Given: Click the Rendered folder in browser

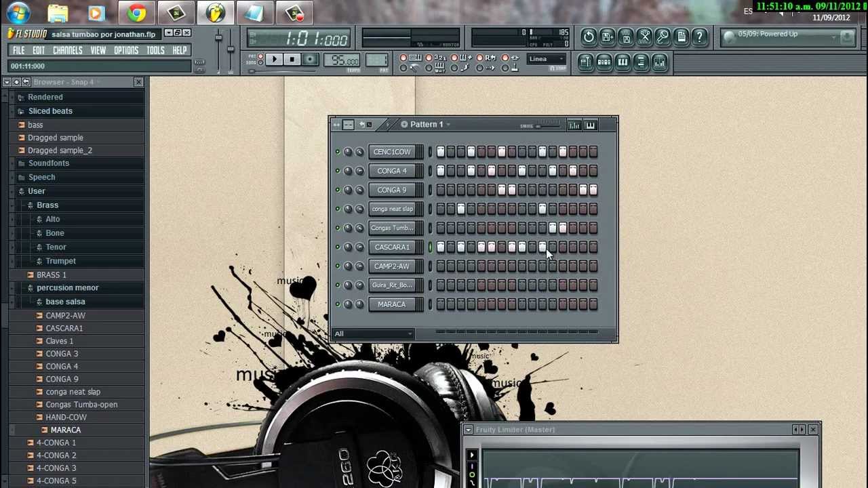Looking at the screenshot, I should point(45,97).
